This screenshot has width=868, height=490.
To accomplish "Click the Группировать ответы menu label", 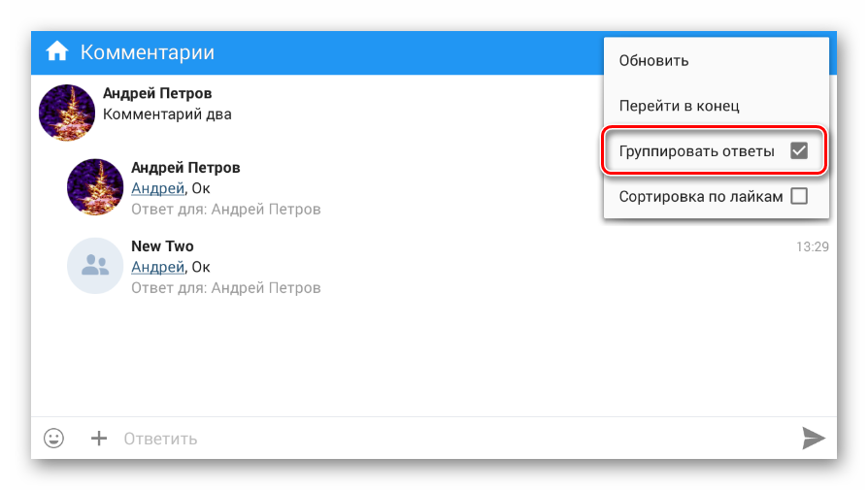I will 695,151.
